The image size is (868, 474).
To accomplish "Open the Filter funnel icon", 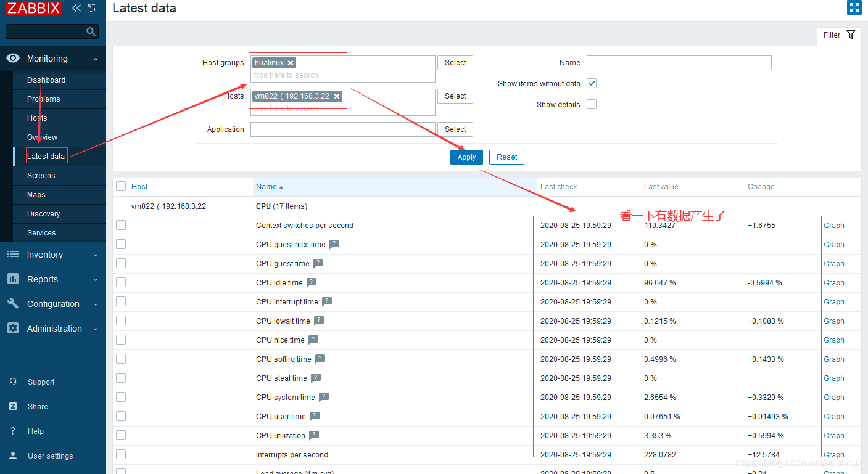I will point(851,35).
